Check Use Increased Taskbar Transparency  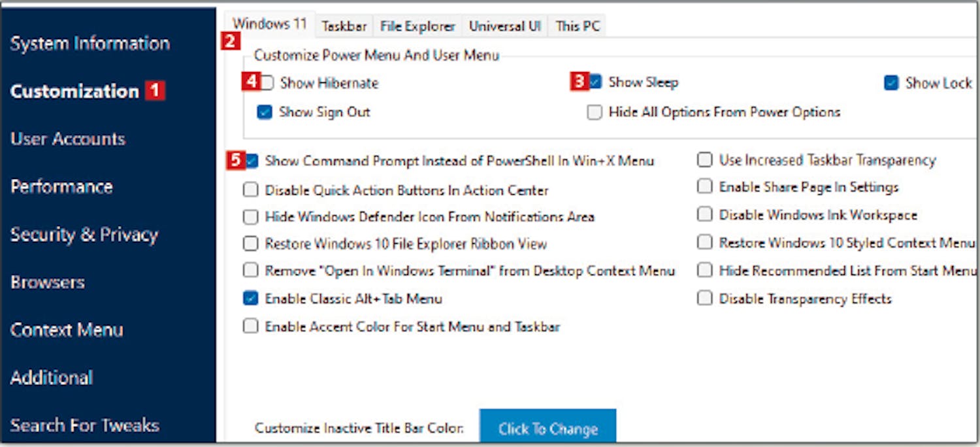(x=704, y=160)
